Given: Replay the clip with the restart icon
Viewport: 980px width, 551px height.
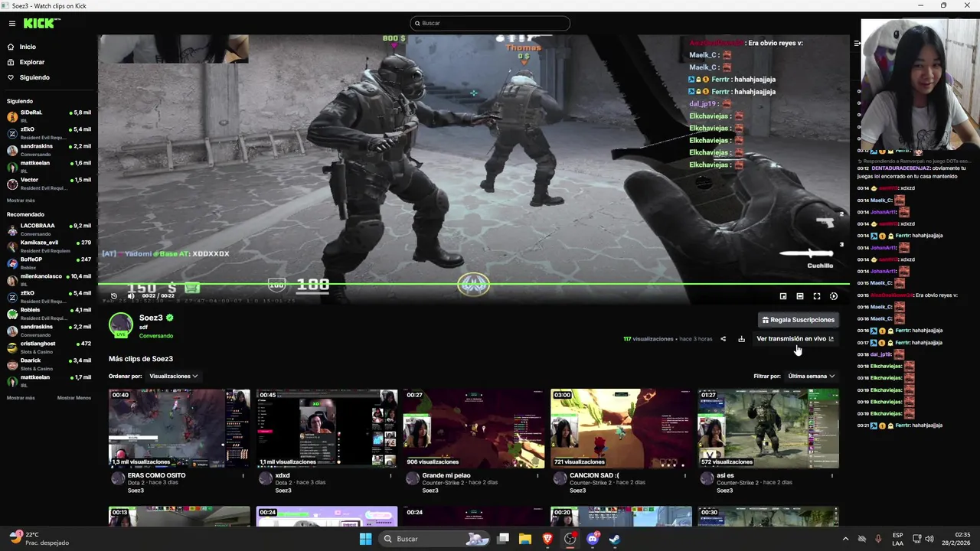Looking at the screenshot, I should [x=114, y=296].
